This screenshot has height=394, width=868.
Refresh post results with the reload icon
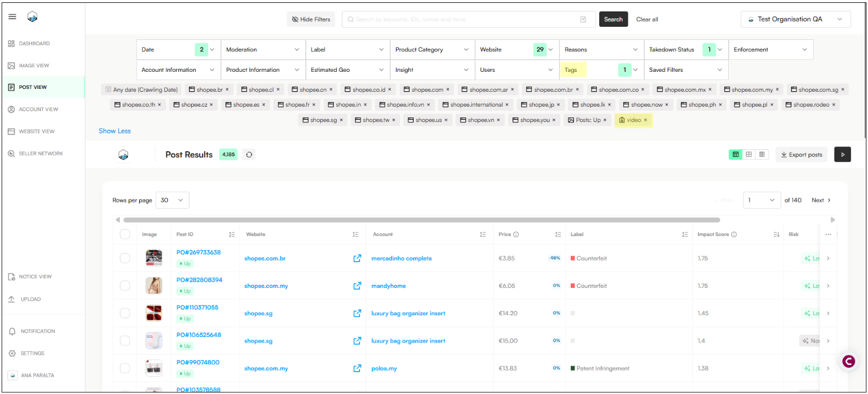249,155
